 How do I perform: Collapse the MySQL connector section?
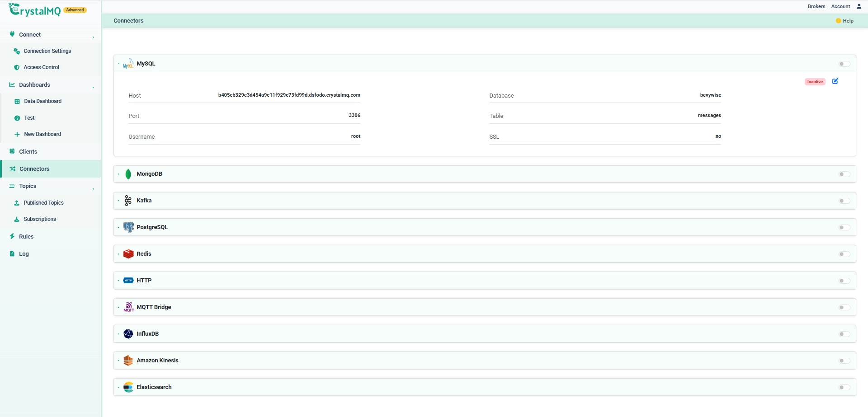tap(119, 64)
